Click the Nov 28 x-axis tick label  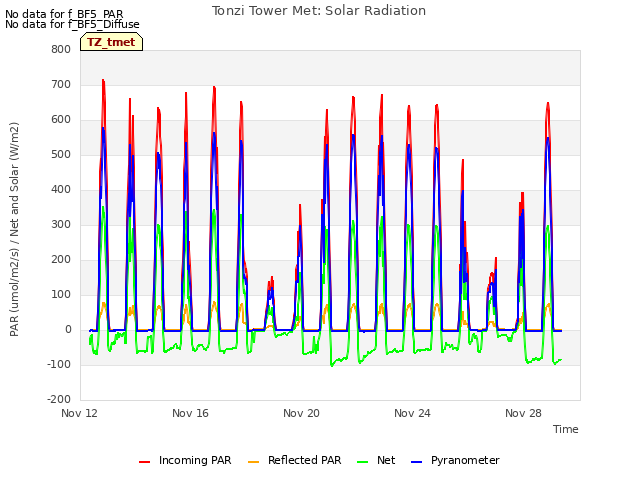point(524,413)
